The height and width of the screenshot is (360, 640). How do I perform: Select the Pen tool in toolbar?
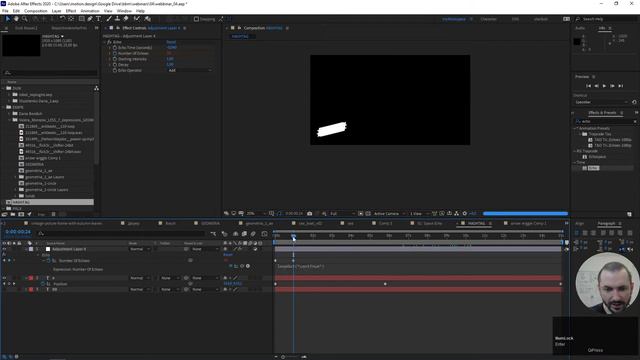pyautogui.click(x=90, y=19)
